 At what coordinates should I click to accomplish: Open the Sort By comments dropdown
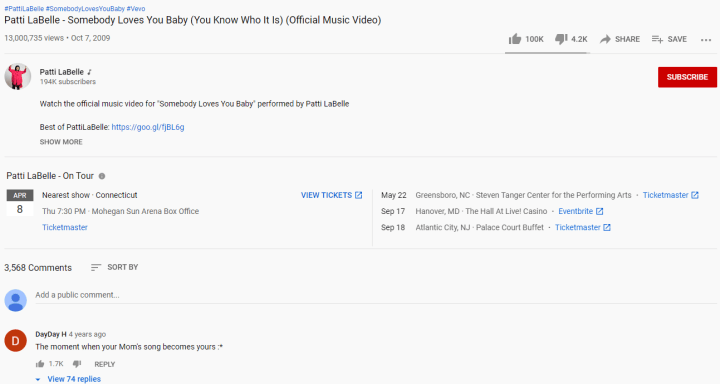click(x=114, y=267)
